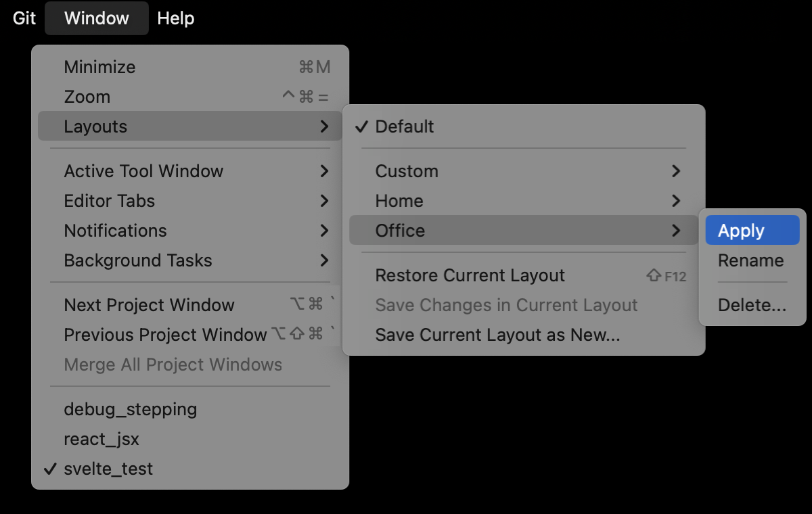The width and height of the screenshot is (812, 514).
Task: Expand the Custom layout submenu
Action: (x=407, y=171)
